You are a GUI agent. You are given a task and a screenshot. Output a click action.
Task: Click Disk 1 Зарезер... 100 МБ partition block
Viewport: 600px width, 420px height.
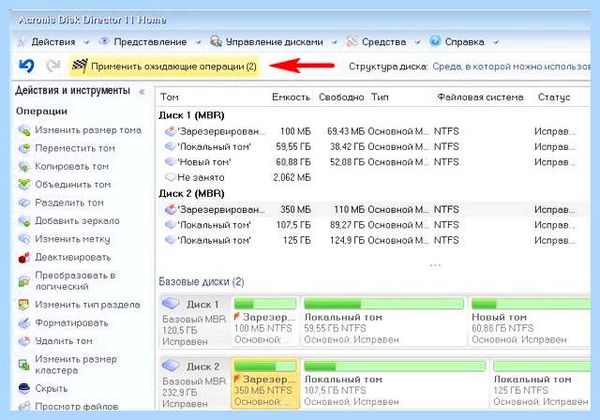[265, 321]
